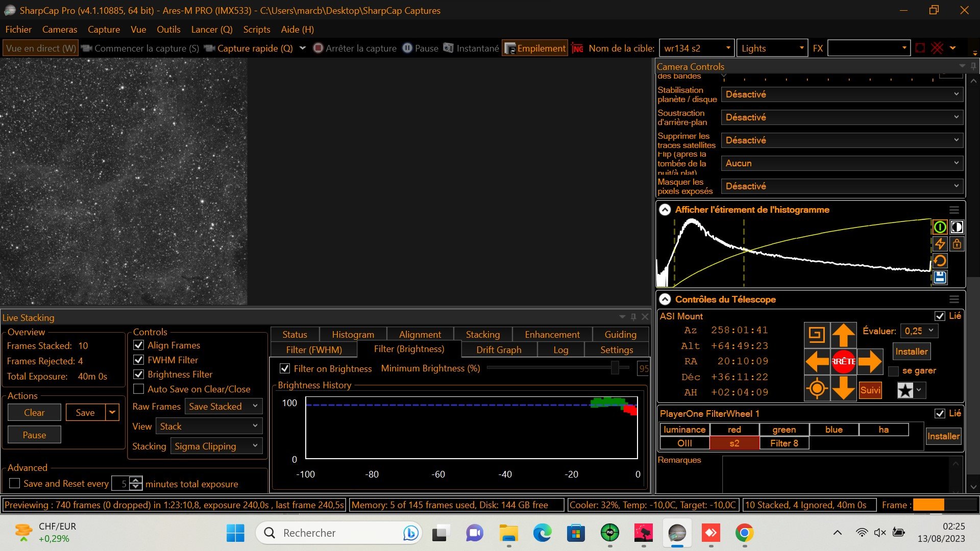980x551 pixels.
Task: Open the Stacking Sigma Clipping dropdown
Action: click(x=216, y=446)
